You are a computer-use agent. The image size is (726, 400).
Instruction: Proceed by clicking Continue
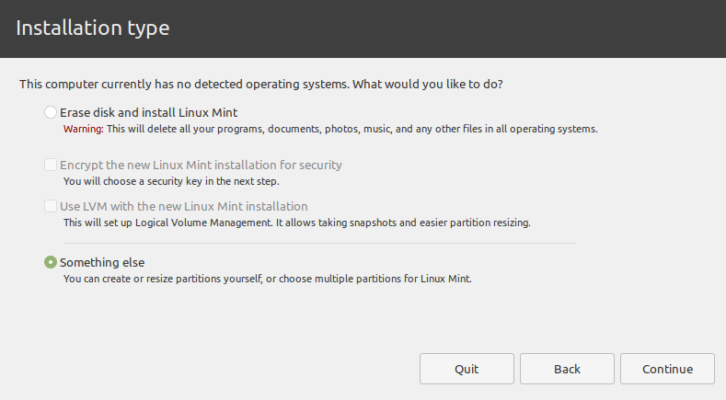(x=667, y=369)
